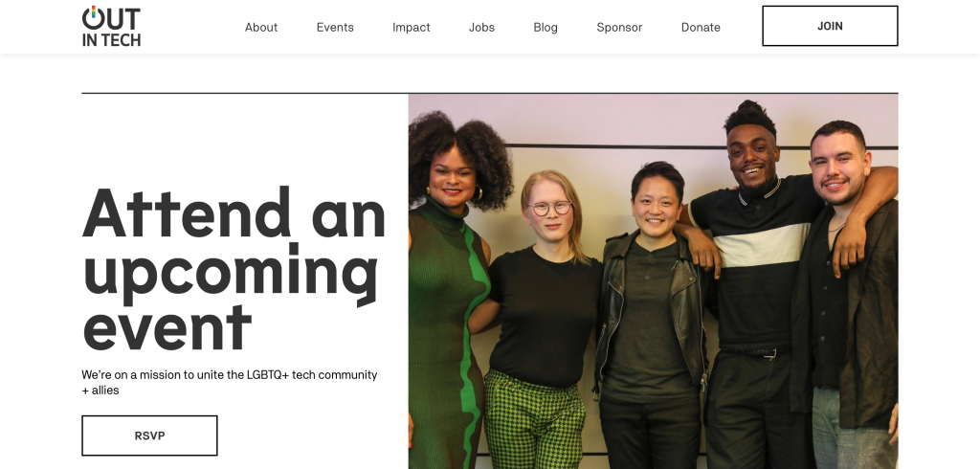Click the Donate nav link
The height and width of the screenshot is (469, 980).
tap(701, 28)
